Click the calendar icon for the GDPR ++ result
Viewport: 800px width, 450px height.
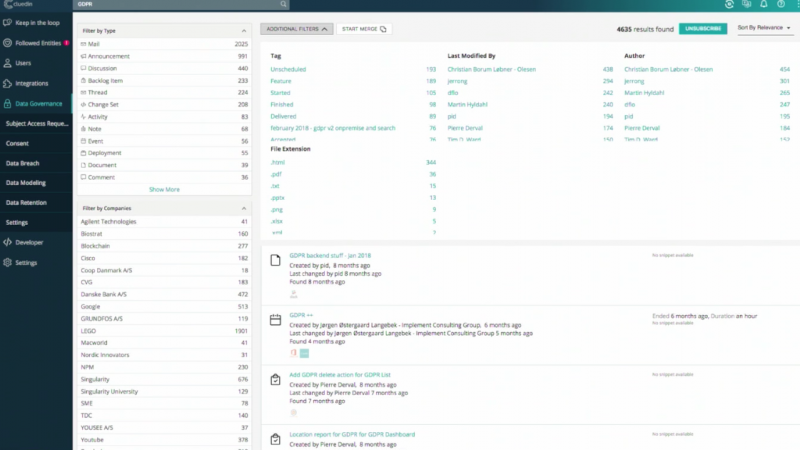(x=276, y=320)
